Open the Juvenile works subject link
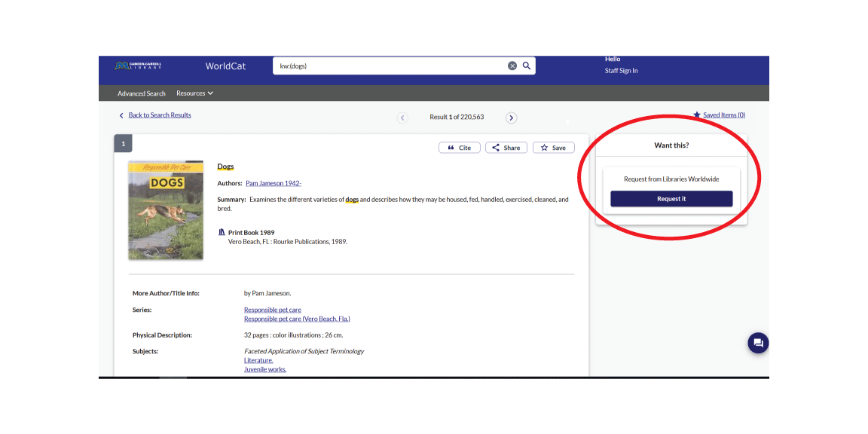 click(265, 369)
